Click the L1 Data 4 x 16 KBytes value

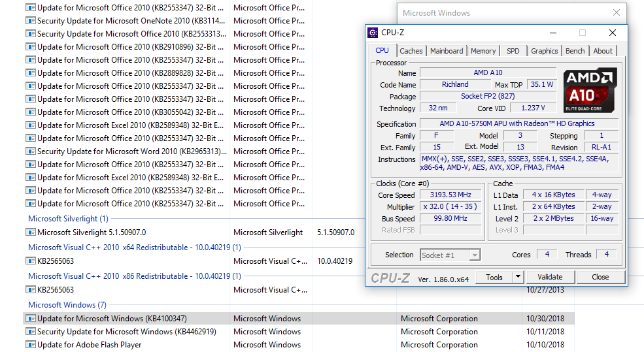tap(553, 195)
